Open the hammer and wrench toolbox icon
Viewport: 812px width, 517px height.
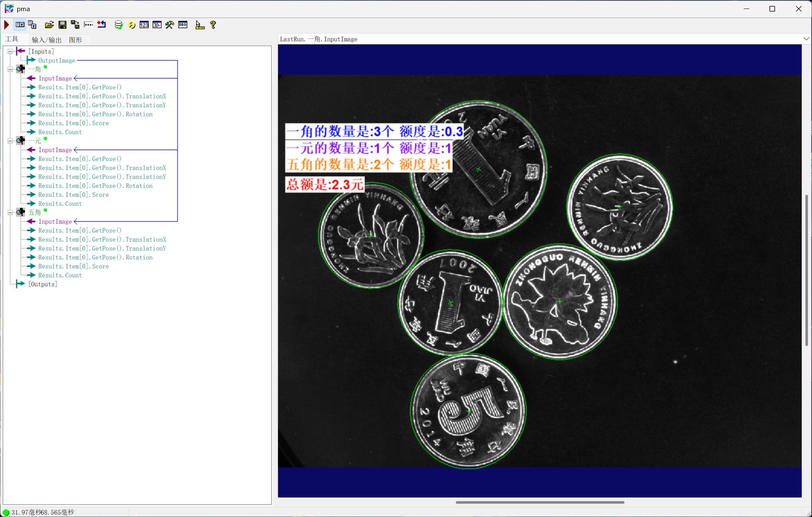coord(169,25)
